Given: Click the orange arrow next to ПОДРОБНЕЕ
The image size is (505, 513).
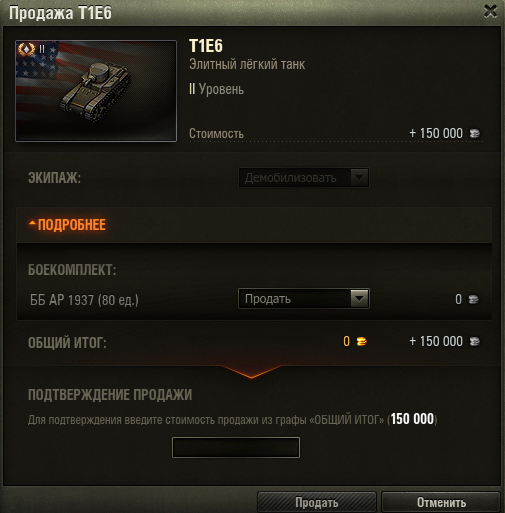Looking at the screenshot, I should click(32, 224).
